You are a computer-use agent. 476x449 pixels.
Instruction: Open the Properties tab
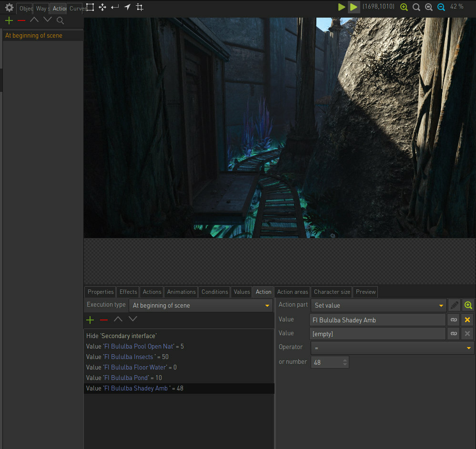pyautogui.click(x=100, y=292)
